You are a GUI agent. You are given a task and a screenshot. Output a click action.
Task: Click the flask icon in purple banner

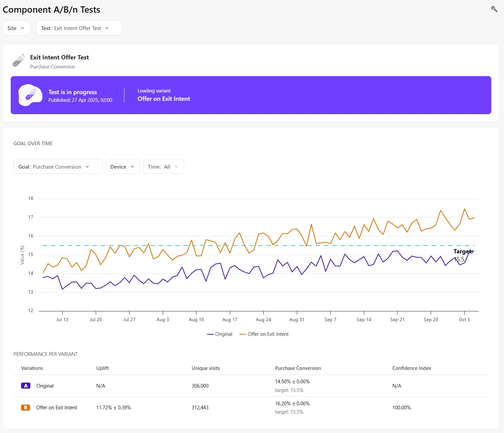(30, 95)
